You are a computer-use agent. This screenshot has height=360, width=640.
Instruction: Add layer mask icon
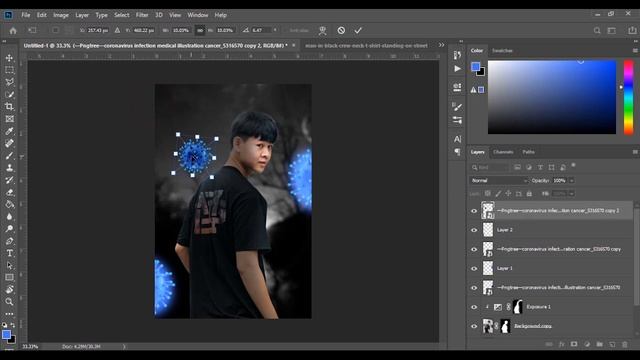pyautogui.click(x=574, y=344)
